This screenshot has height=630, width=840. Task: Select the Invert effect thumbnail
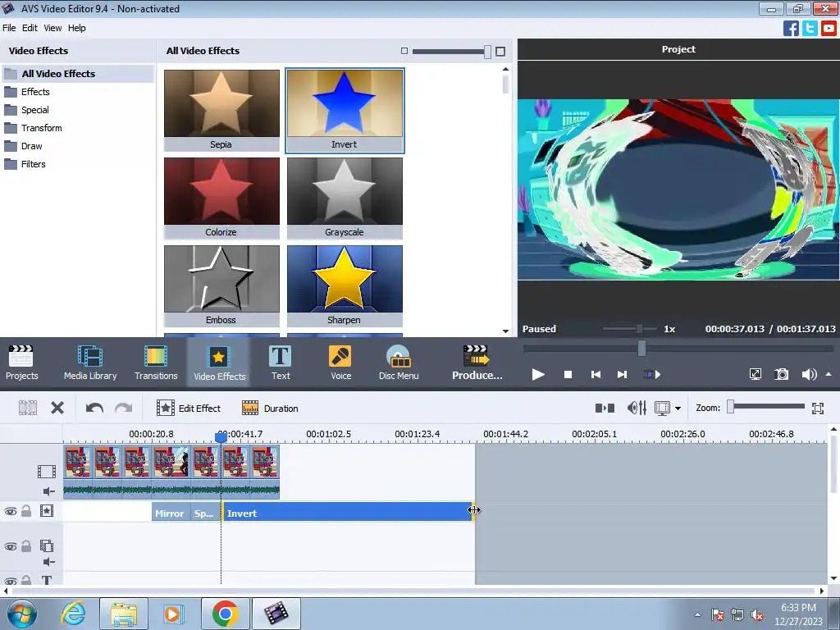[x=345, y=111]
